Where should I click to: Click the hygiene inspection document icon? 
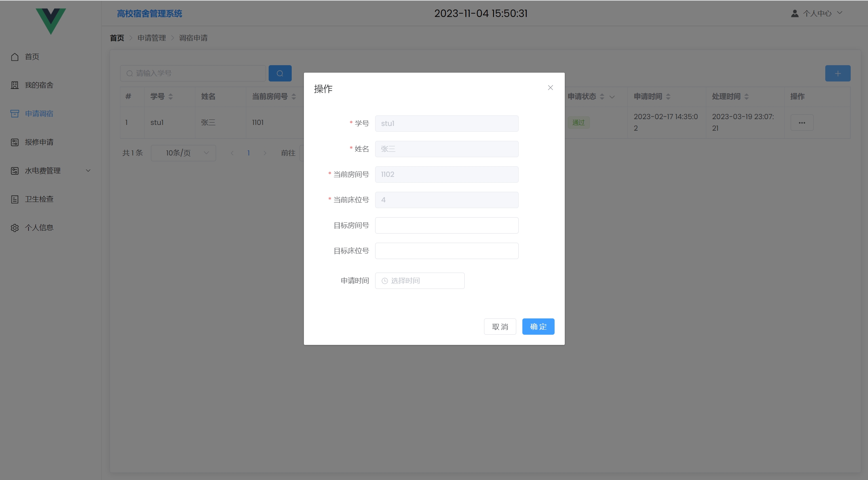tap(15, 199)
